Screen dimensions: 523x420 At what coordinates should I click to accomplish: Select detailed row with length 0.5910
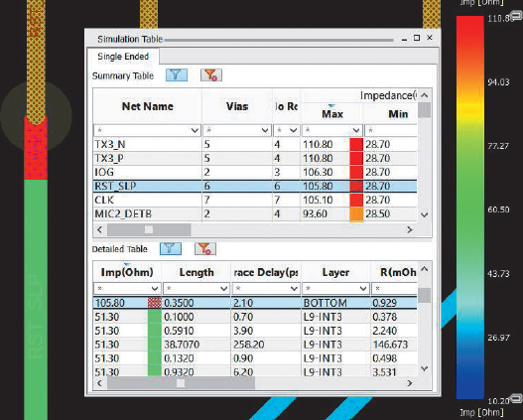tap(255, 331)
